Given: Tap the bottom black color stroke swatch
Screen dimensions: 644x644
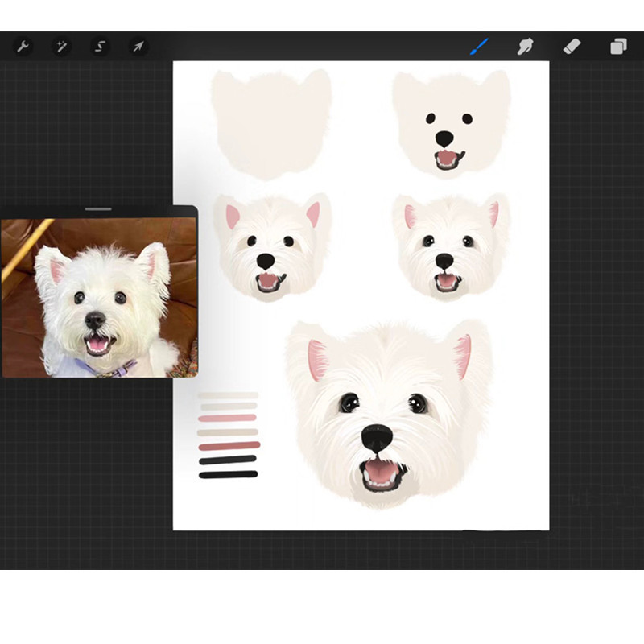Looking at the screenshot, I should pos(228,474).
